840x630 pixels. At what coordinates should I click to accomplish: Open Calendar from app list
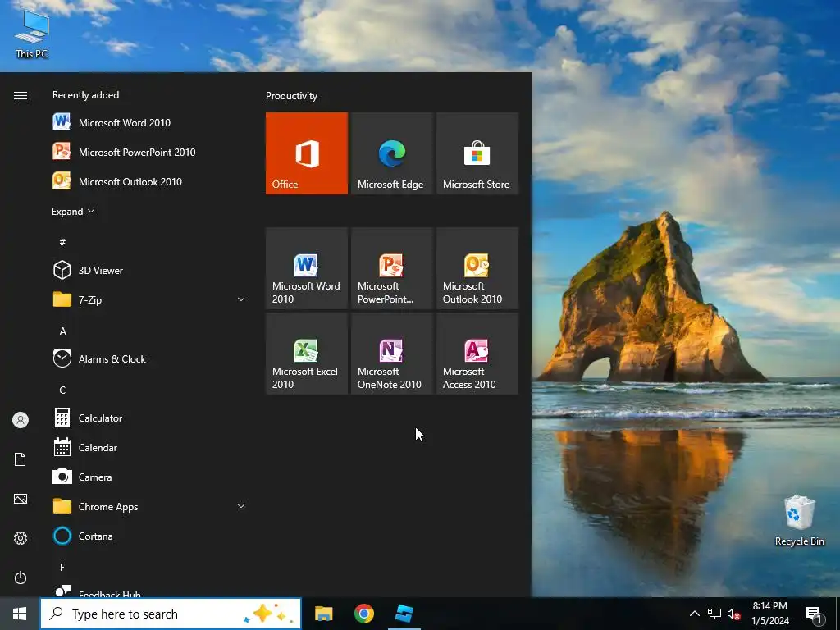pyautogui.click(x=150, y=447)
